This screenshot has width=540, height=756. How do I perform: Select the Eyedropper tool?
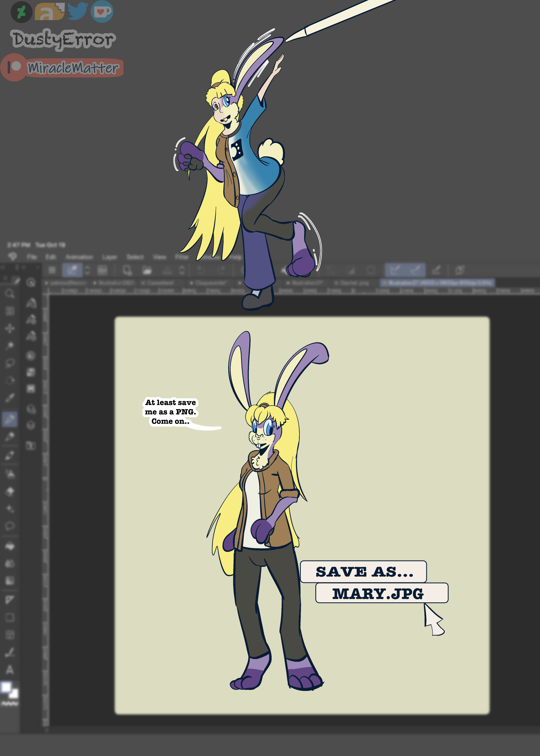[x=10, y=398]
